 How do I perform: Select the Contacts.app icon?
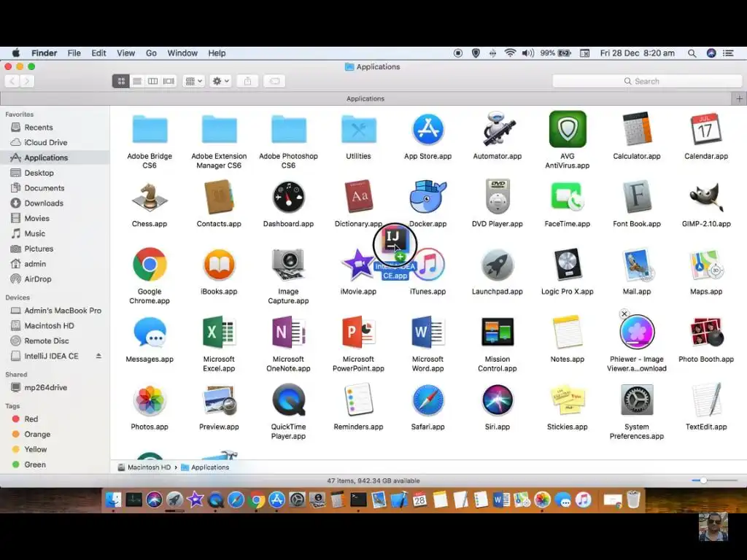[219, 197]
